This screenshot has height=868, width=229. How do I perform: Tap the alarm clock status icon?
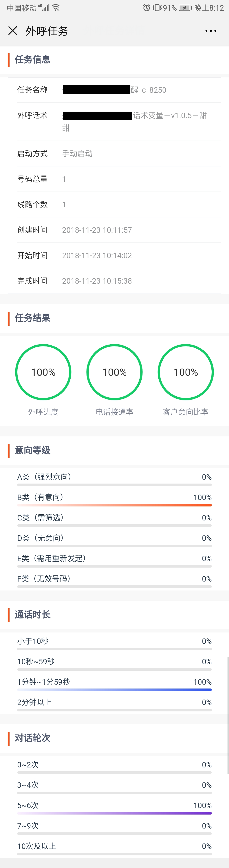[147, 8]
